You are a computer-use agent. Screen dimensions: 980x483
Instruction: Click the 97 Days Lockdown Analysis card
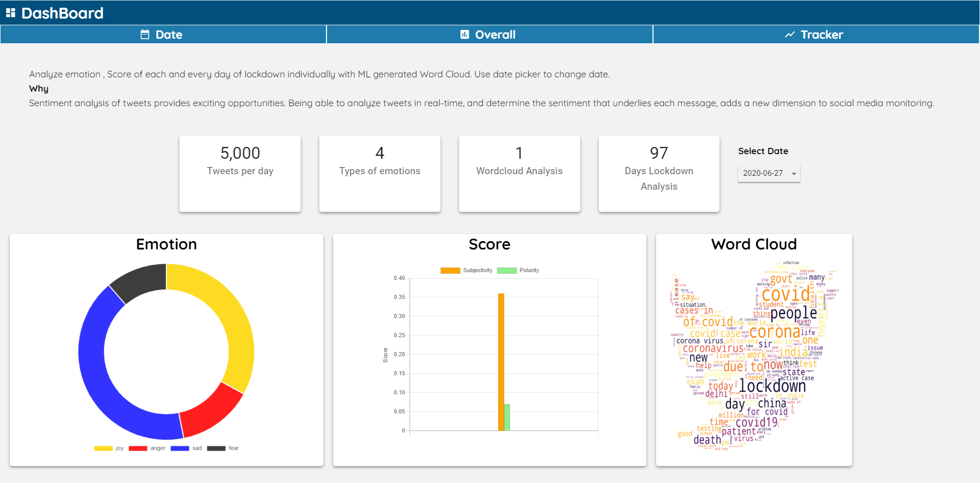point(659,174)
